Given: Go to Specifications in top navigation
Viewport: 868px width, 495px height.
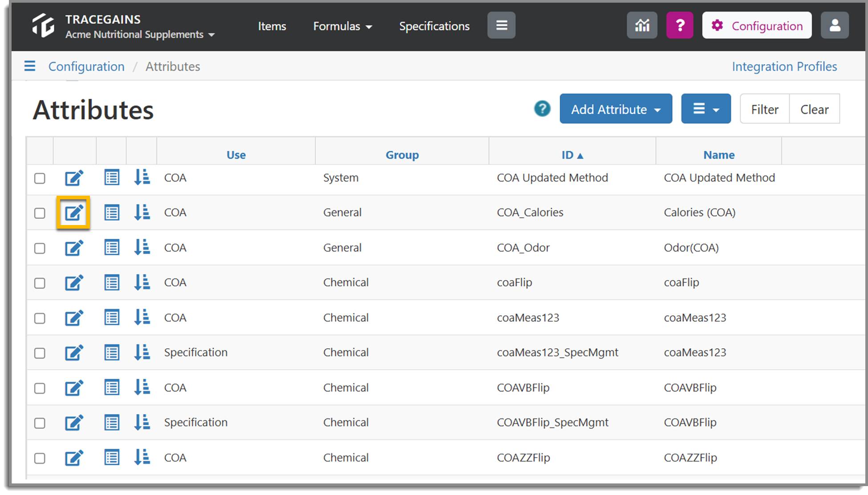Looking at the screenshot, I should click(x=434, y=26).
